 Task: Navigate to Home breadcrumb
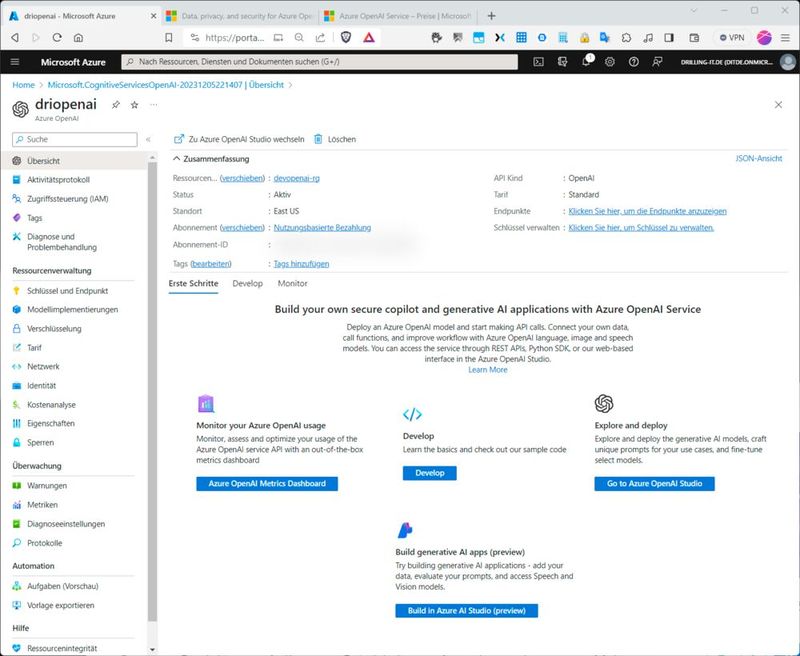click(23, 85)
